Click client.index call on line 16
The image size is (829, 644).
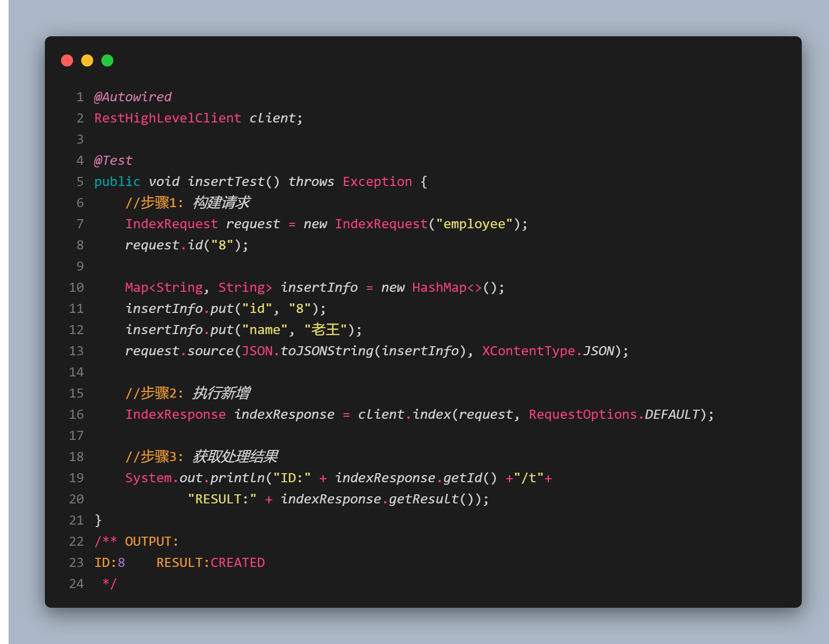(404, 414)
